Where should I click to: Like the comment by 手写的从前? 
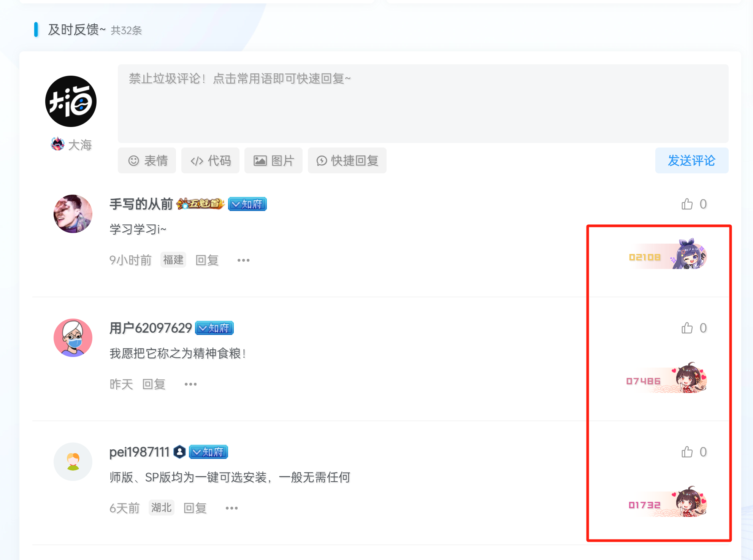pos(686,204)
